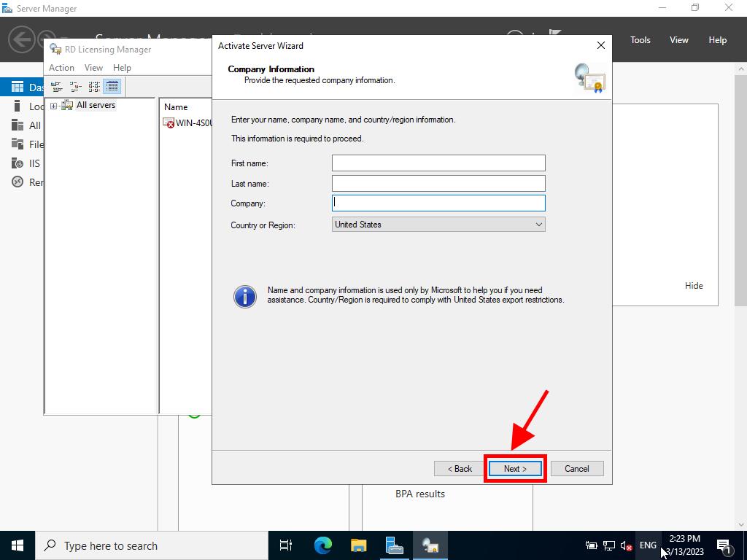
Task: Open the notification center icon
Action: (x=724, y=545)
